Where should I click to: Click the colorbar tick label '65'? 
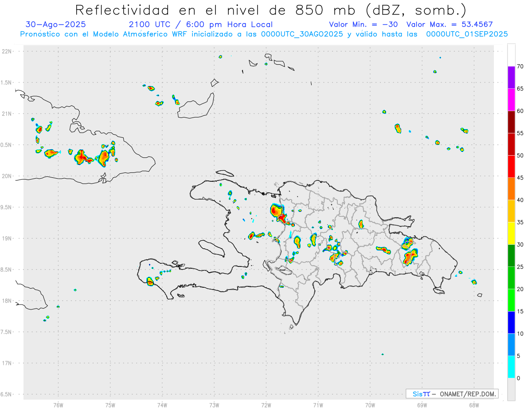[x=520, y=89]
